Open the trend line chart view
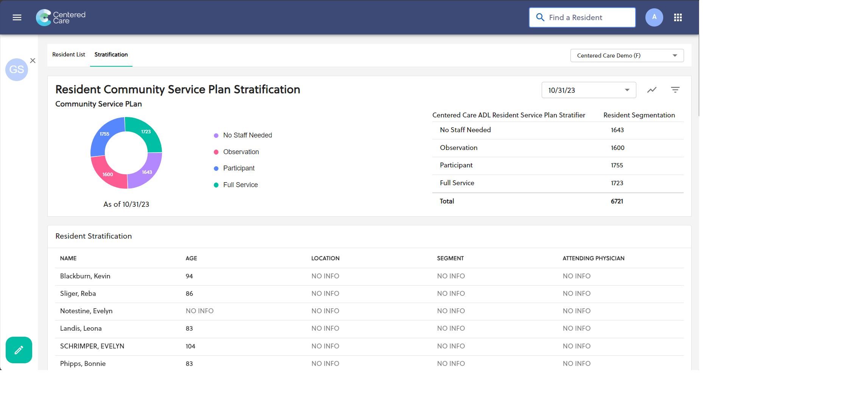 652,90
